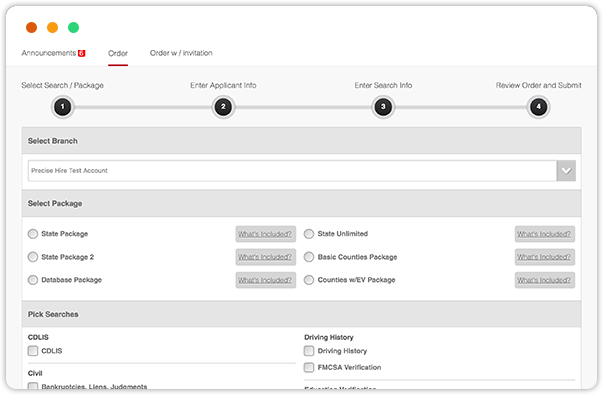The width and height of the screenshot is (603, 395).
Task: Select the Counties w/EV Package radio button
Action: [309, 280]
